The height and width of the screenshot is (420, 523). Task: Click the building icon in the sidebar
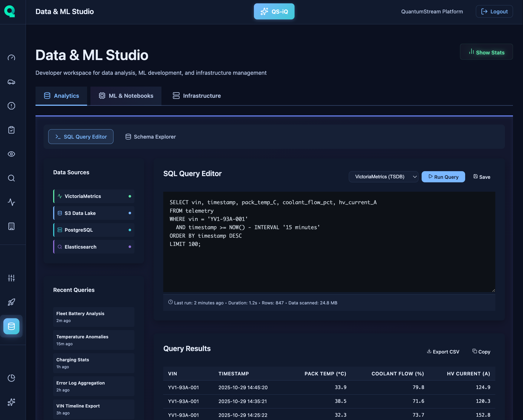tap(11, 226)
